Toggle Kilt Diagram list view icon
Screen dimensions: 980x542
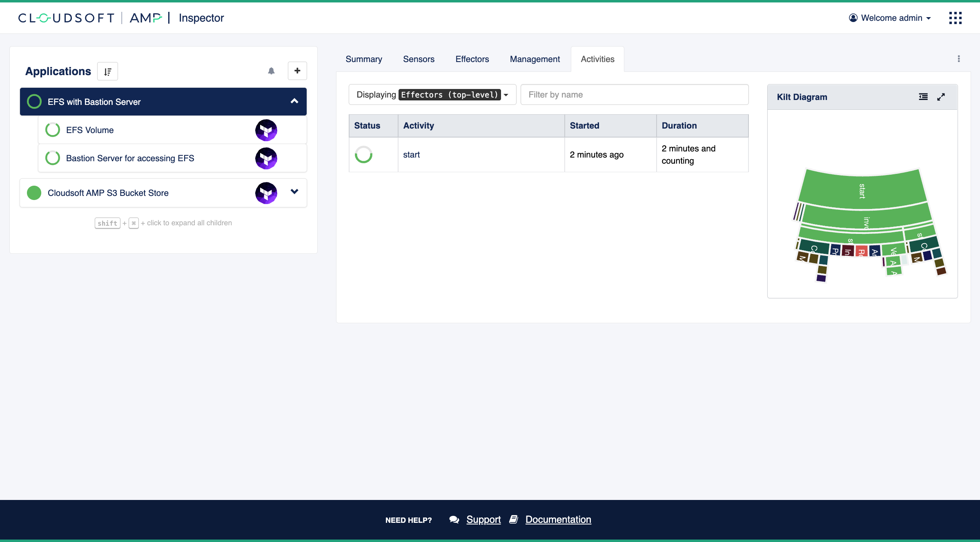tap(923, 97)
